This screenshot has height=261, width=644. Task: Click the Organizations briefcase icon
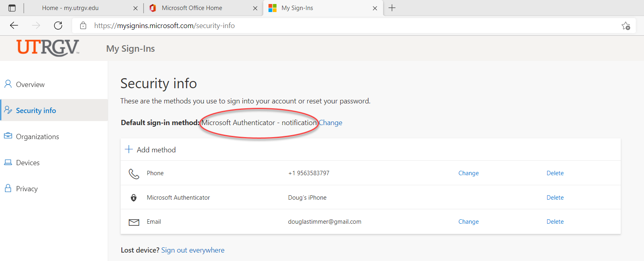tap(8, 136)
